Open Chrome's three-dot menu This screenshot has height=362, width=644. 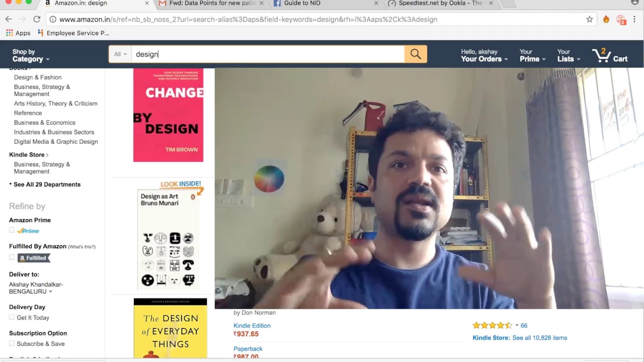pyautogui.click(x=635, y=19)
